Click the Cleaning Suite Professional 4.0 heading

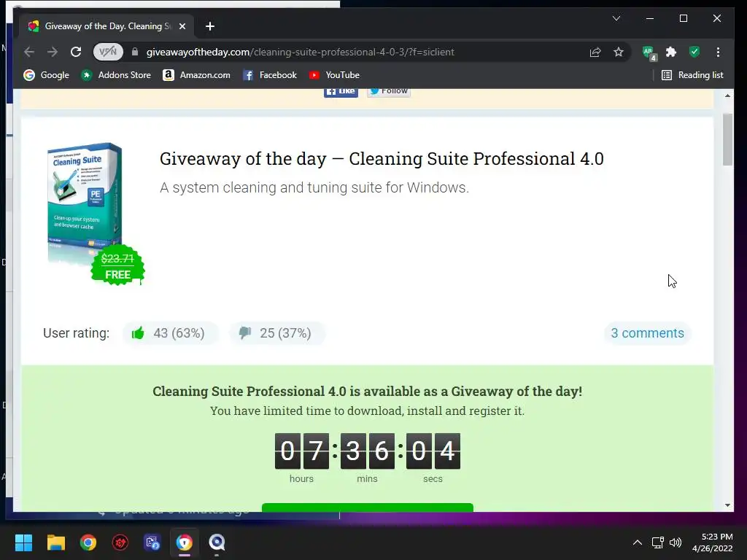[x=382, y=158]
